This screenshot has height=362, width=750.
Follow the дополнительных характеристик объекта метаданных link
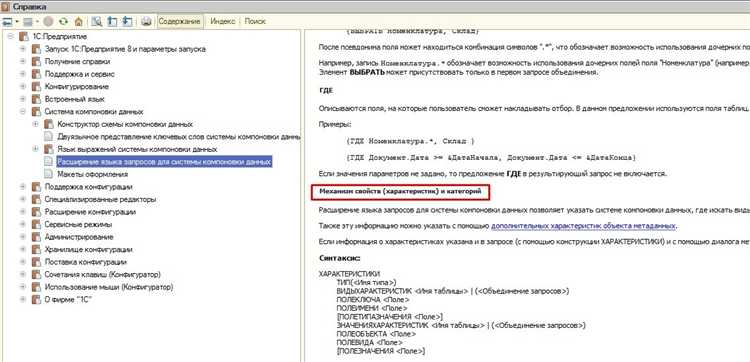tap(583, 225)
